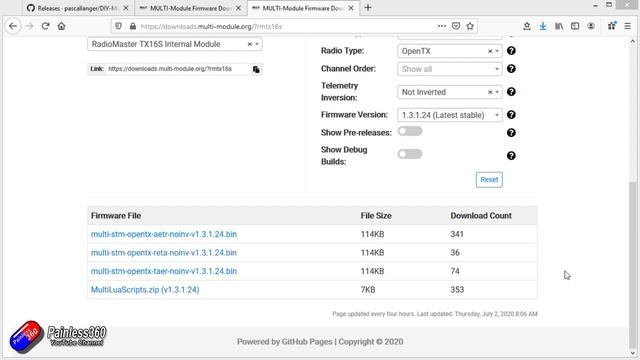This screenshot has height=360, width=640.
Task: Click the tracking protection shield icon
Action: click(x=118, y=26)
